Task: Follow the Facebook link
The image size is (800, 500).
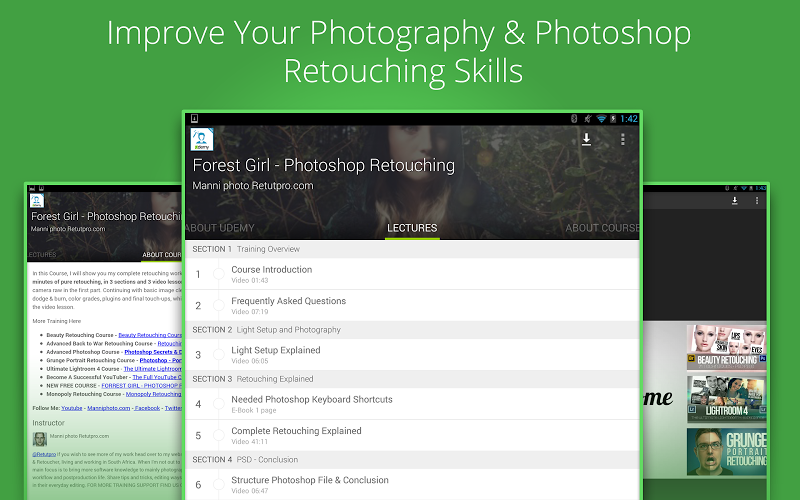Action: click(147, 408)
